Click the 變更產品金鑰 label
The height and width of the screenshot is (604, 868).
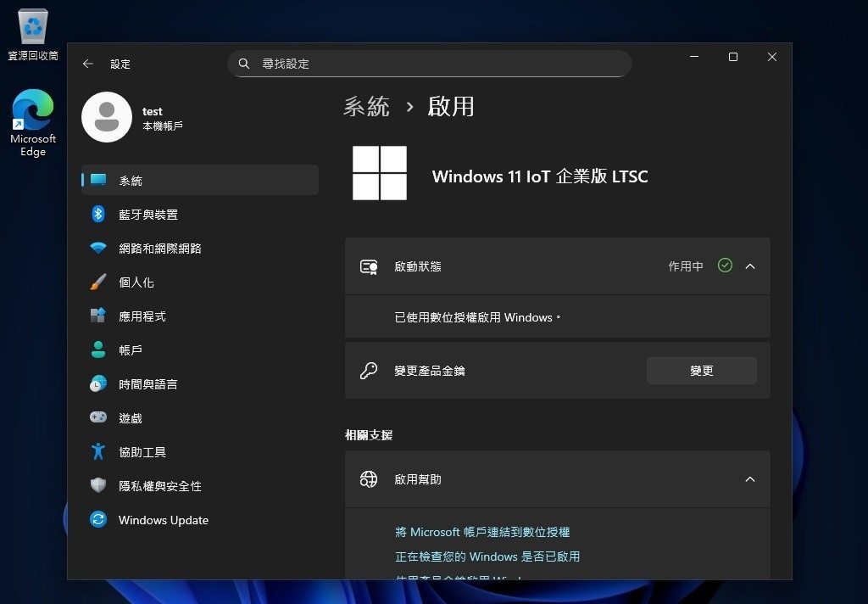[430, 371]
